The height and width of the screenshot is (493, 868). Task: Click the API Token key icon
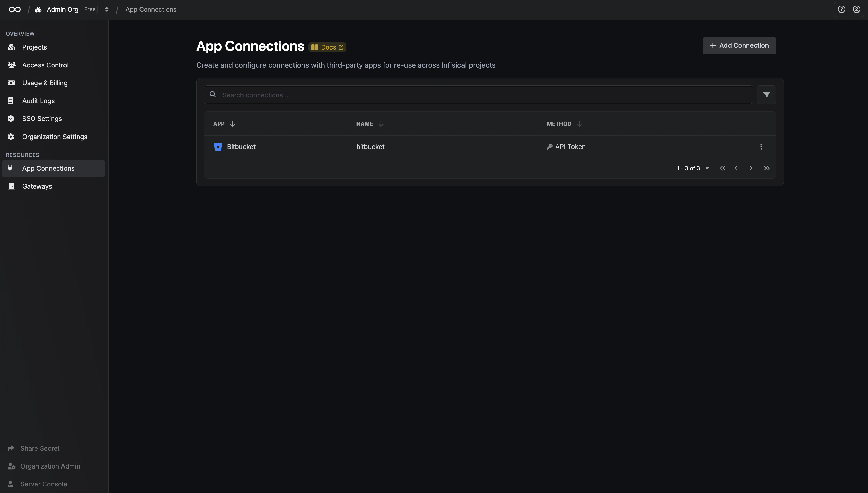click(x=550, y=147)
